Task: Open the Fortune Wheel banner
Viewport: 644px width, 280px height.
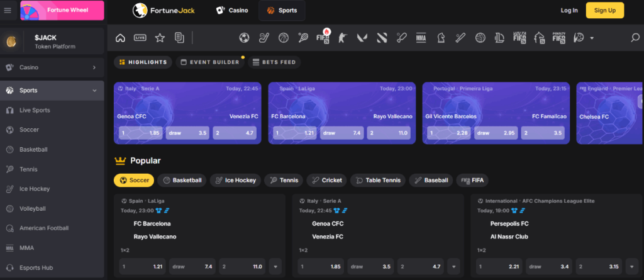Action: point(62,10)
